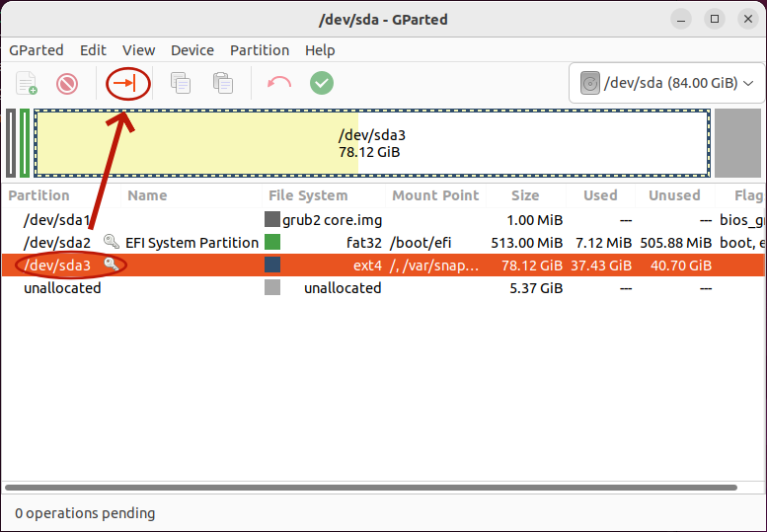Click the 78.12 GiB size cell in the table

532,266
